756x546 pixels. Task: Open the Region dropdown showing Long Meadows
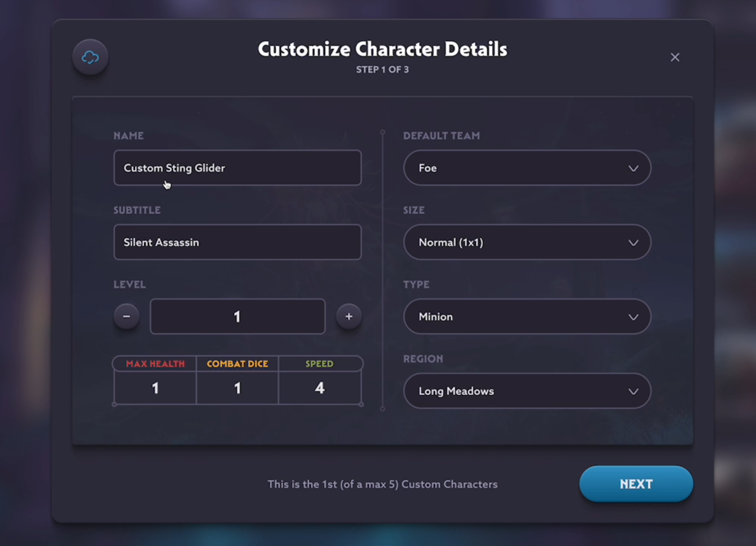coord(527,391)
